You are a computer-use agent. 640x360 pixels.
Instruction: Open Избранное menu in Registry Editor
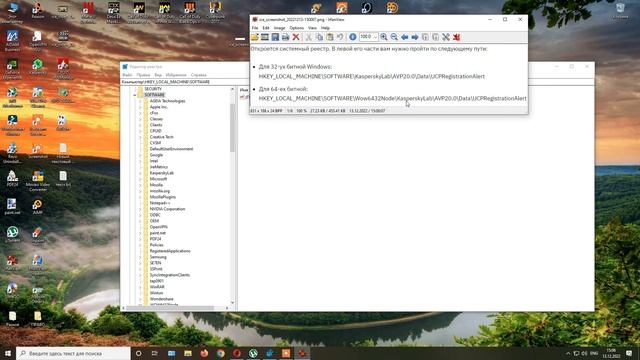pos(176,75)
